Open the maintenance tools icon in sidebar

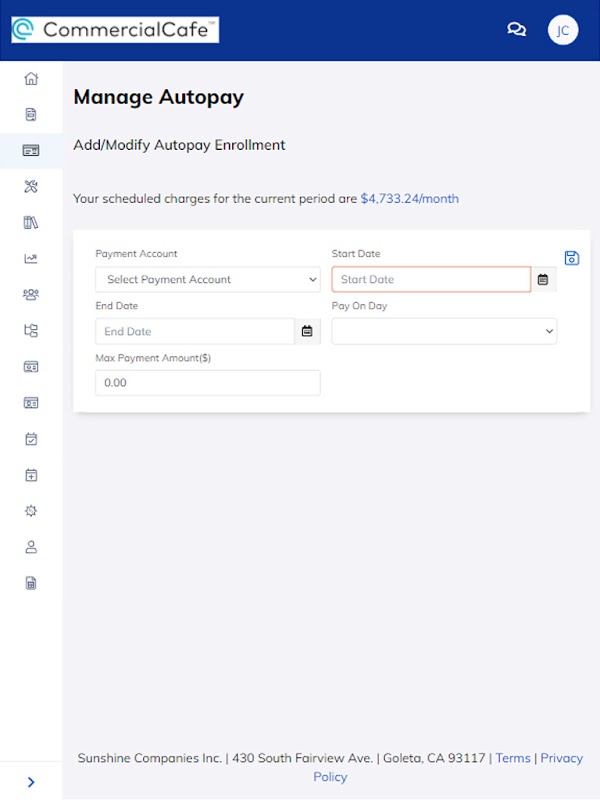(31, 186)
